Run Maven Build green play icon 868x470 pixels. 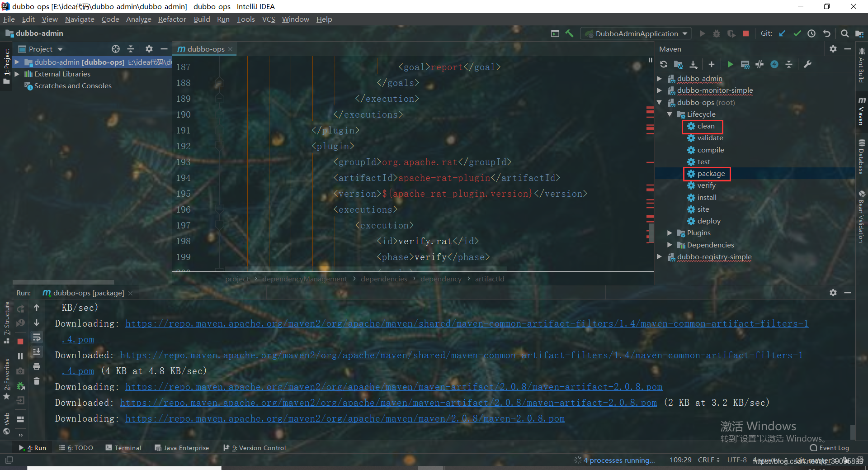pyautogui.click(x=730, y=64)
